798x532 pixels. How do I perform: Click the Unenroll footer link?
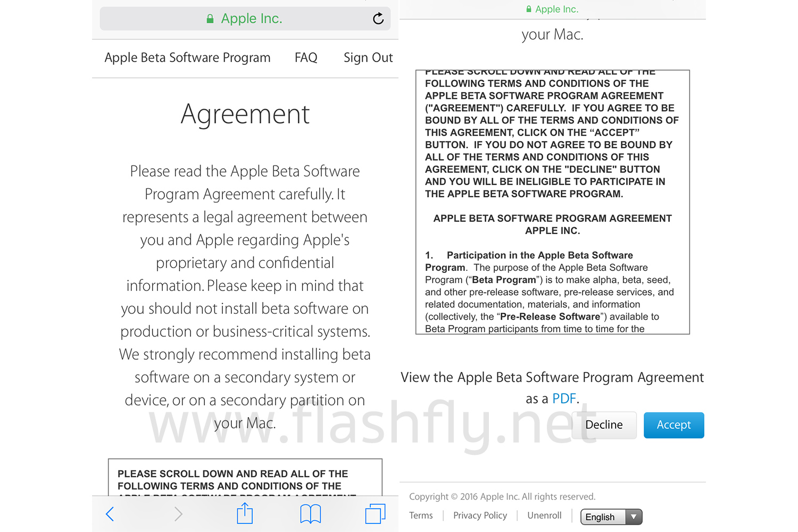point(544,516)
